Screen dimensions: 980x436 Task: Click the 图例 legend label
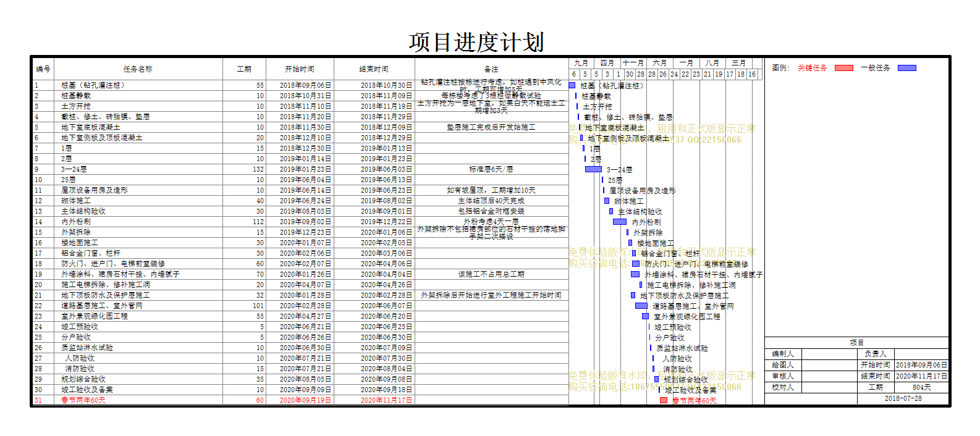(x=780, y=68)
